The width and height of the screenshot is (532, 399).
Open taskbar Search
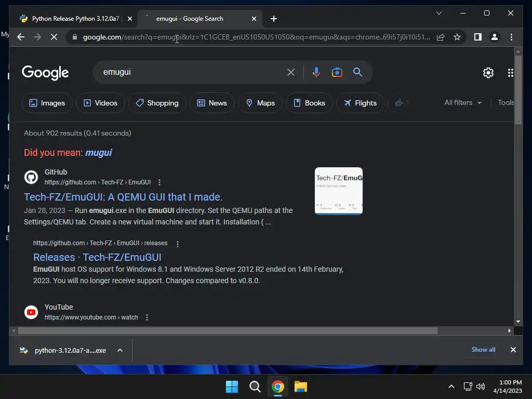pos(255,387)
